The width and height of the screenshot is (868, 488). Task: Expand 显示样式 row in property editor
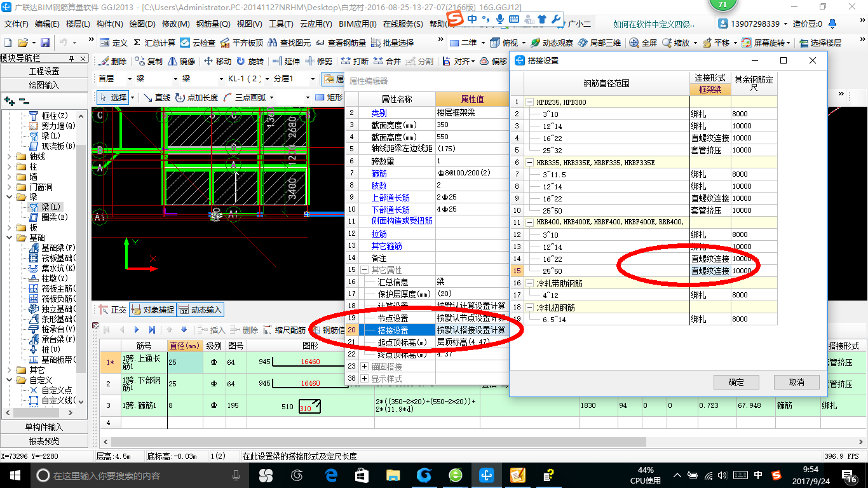[x=364, y=378]
